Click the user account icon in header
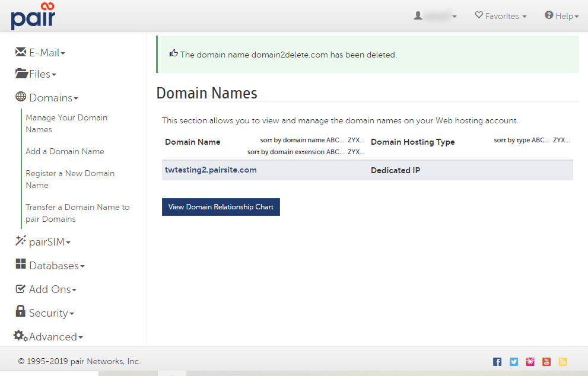Viewport: 588px width, 376px height. (418, 16)
